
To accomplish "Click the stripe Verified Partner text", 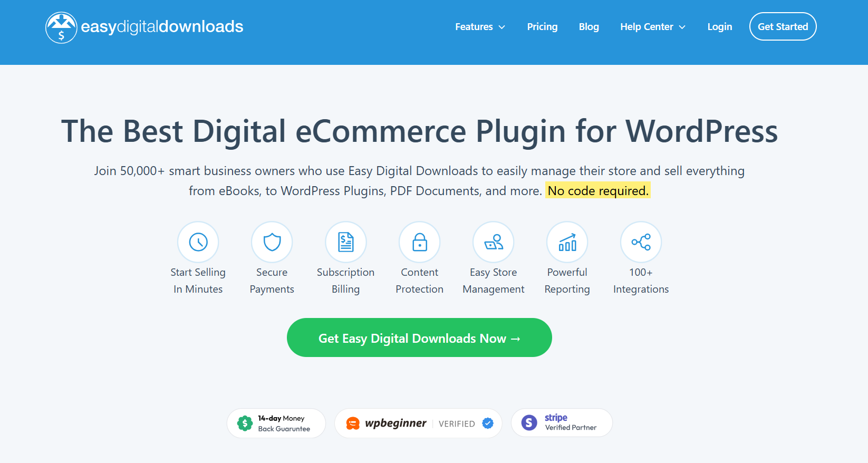I will pyautogui.click(x=571, y=423).
